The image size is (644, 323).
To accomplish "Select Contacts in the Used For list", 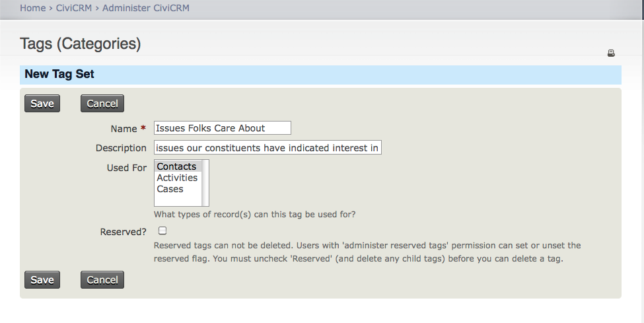I will pos(176,166).
